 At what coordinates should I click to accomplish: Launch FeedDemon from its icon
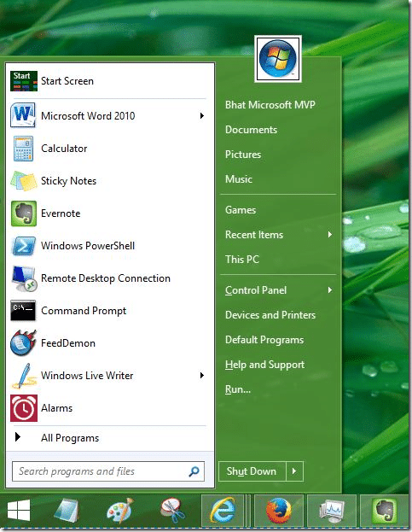23,343
